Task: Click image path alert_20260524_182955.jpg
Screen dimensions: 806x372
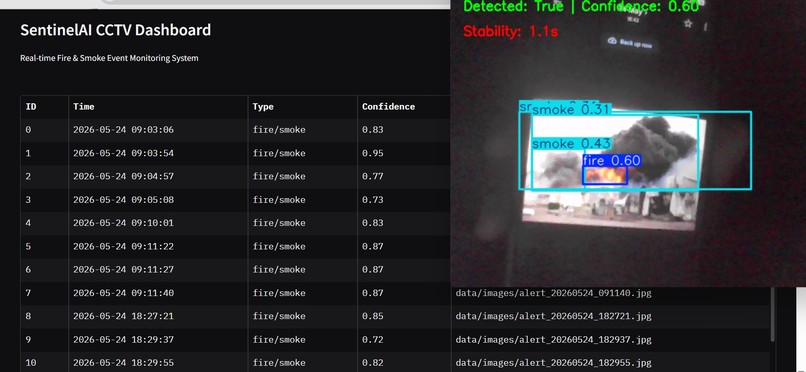Action: [x=554, y=363]
